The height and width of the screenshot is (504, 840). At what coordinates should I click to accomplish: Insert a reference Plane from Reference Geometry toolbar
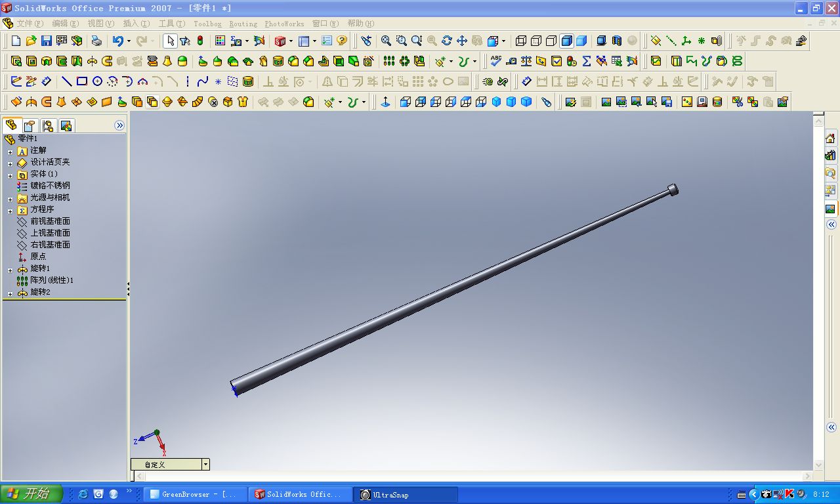(656, 41)
